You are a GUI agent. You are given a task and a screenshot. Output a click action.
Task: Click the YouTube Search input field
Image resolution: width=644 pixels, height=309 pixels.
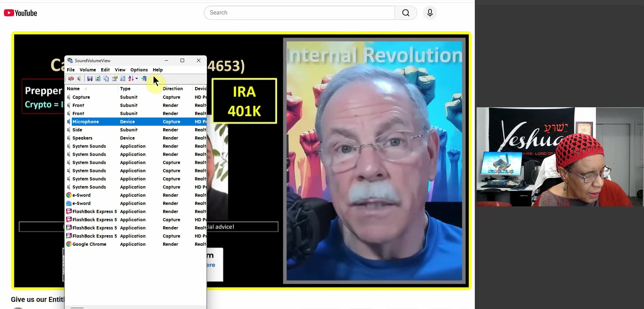[x=299, y=13]
